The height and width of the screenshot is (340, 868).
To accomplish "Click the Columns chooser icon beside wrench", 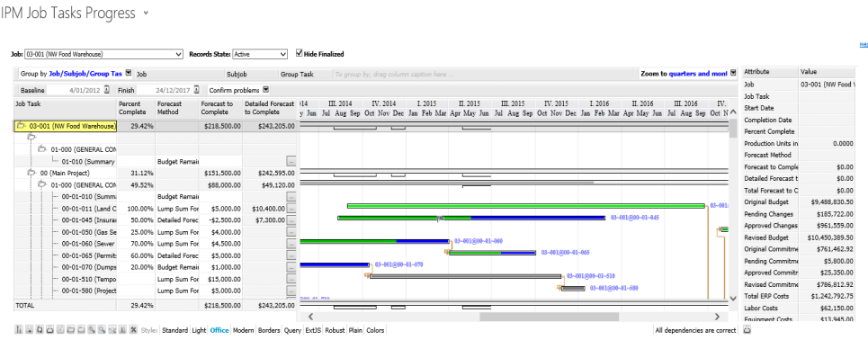I will click(x=122, y=330).
